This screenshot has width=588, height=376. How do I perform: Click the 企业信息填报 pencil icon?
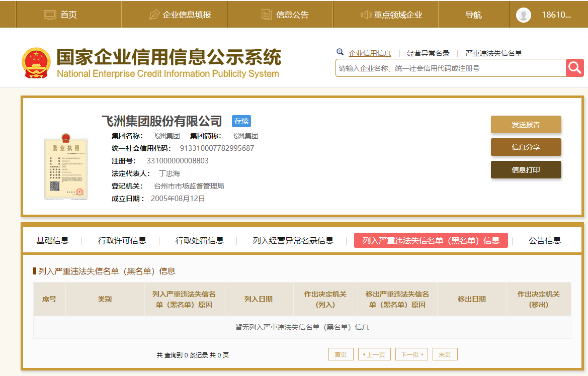pos(154,15)
